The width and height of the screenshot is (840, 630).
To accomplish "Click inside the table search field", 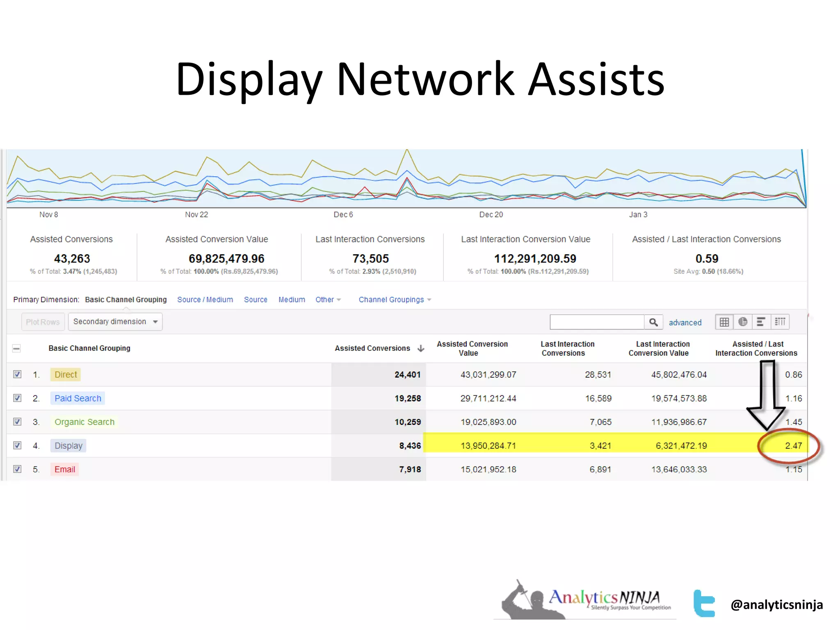I will coord(597,322).
